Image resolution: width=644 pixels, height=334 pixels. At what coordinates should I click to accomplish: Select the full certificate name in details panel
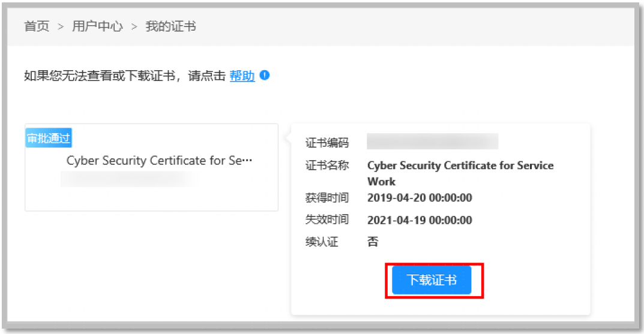[x=460, y=173]
